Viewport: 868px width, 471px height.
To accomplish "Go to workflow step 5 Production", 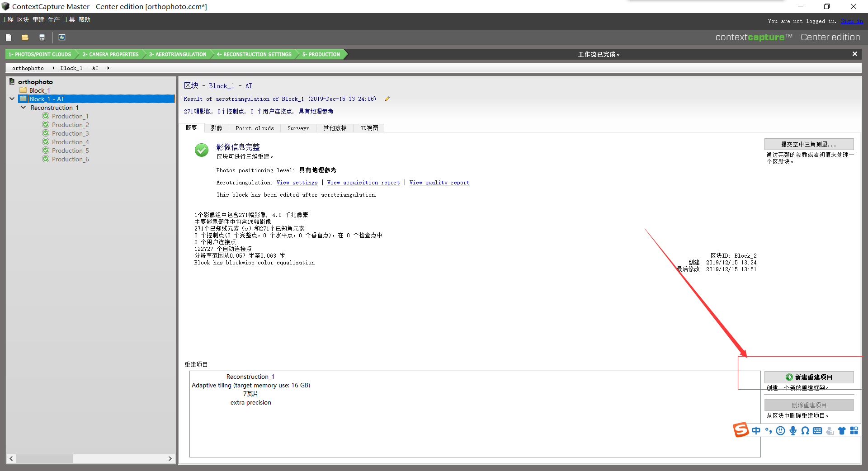I will coord(321,54).
